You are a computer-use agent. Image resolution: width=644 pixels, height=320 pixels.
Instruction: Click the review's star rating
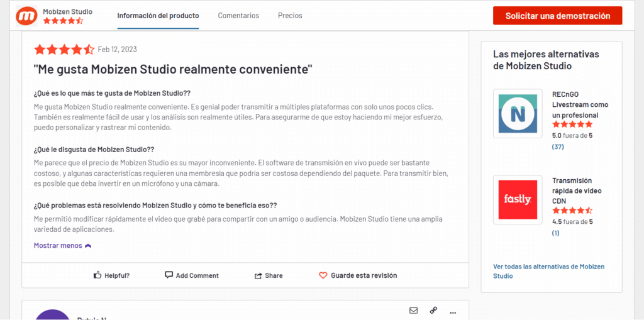click(64, 50)
